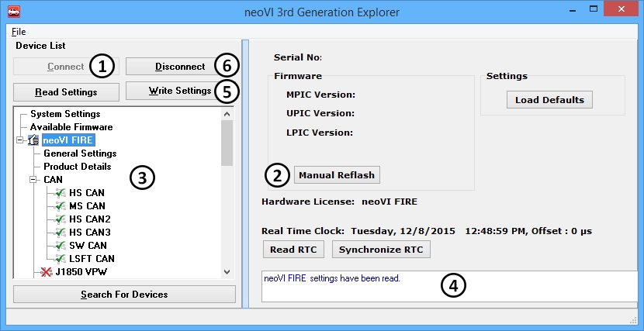Click the SW CAN green checkmark icon

pyautogui.click(x=61, y=246)
